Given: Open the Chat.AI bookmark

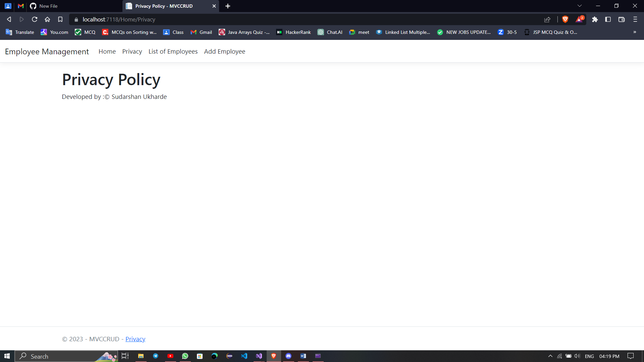Looking at the screenshot, I should [x=330, y=32].
